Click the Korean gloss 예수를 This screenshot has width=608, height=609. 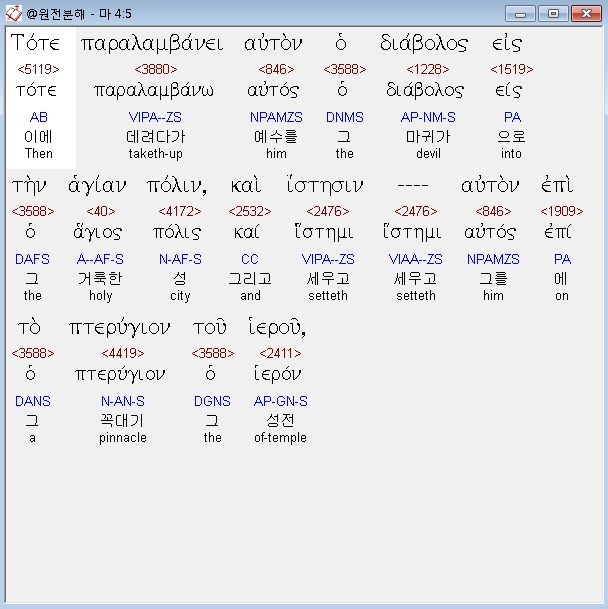point(276,137)
